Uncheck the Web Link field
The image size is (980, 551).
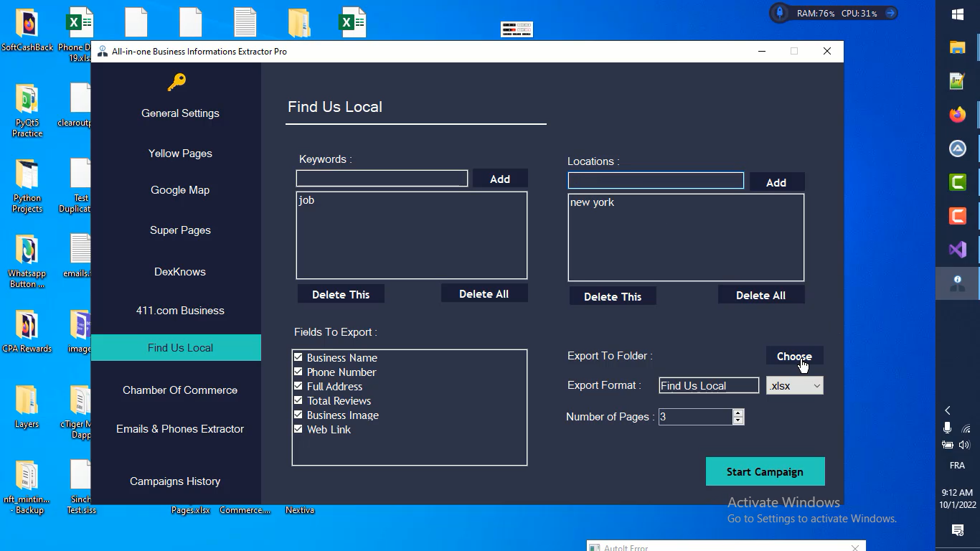(x=298, y=429)
